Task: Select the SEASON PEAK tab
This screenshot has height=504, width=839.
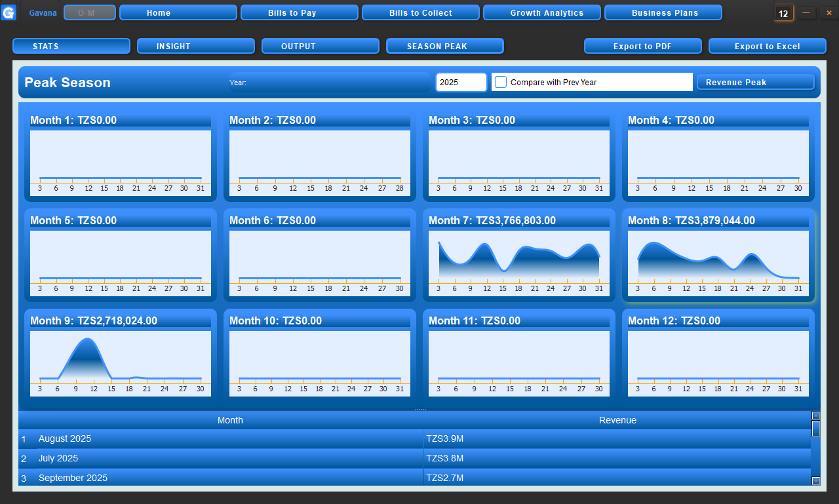Action: point(445,46)
